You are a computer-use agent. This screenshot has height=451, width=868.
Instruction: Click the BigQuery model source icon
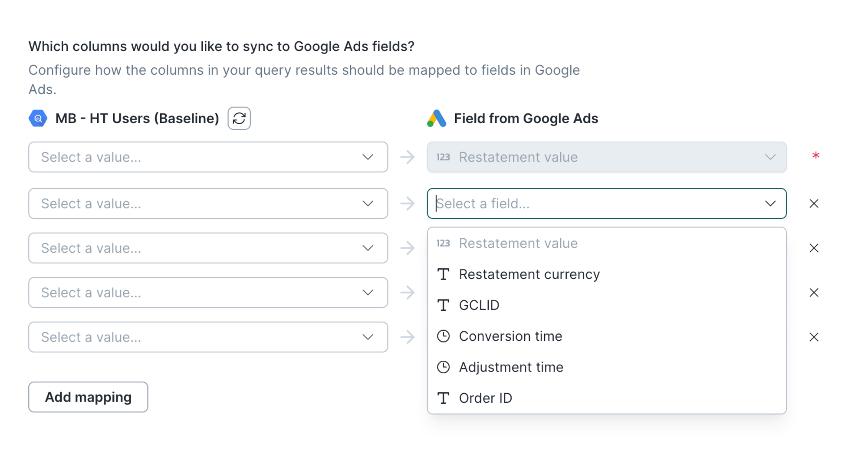(38, 118)
